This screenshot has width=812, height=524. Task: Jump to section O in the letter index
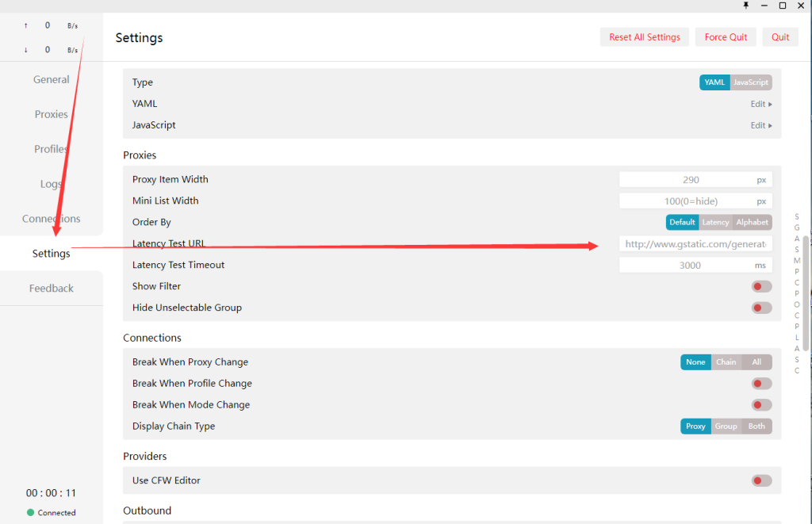pyautogui.click(x=797, y=304)
